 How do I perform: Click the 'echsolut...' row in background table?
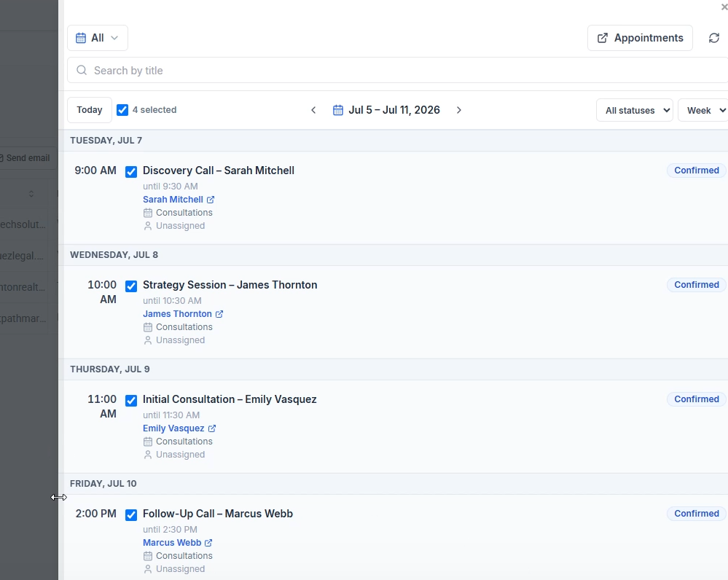click(x=23, y=224)
